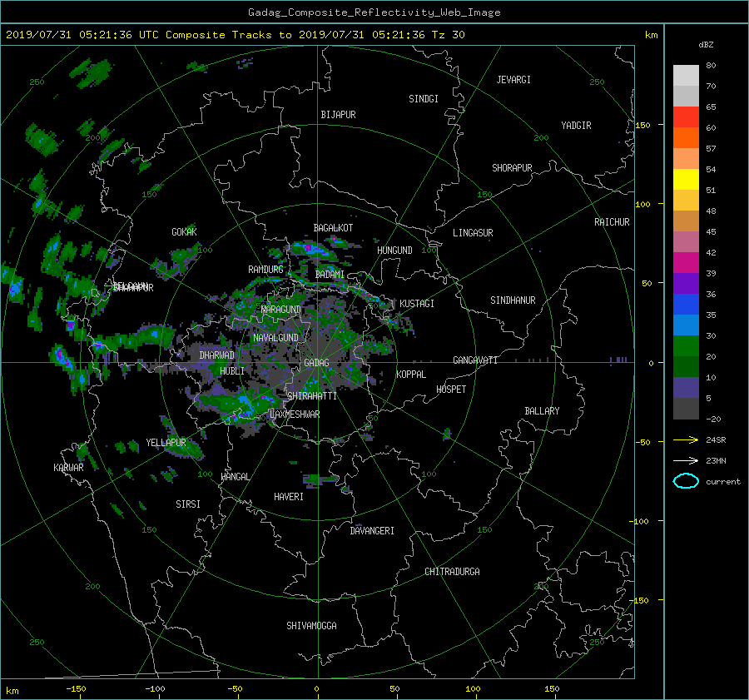Click the LINGASUR city label
This screenshot has width=749, height=700.
(473, 233)
